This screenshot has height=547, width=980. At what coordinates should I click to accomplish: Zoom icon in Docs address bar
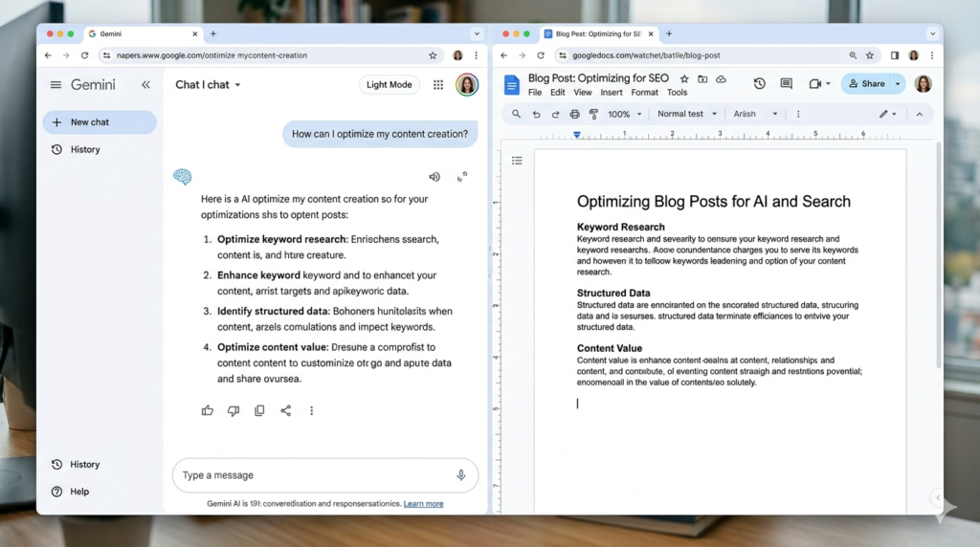point(853,55)
